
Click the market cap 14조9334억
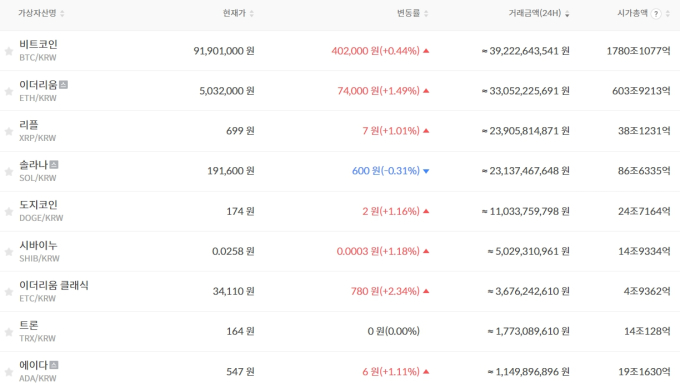point(644,251)
